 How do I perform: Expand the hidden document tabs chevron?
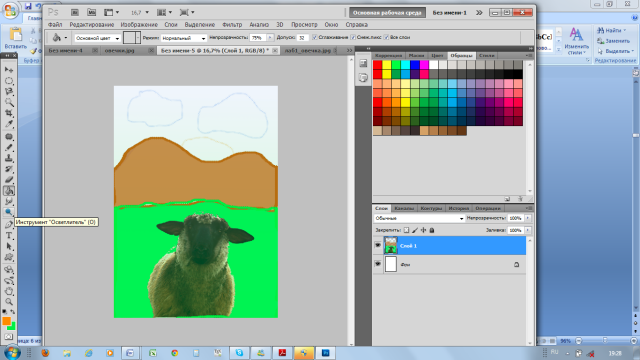(349, 50)
